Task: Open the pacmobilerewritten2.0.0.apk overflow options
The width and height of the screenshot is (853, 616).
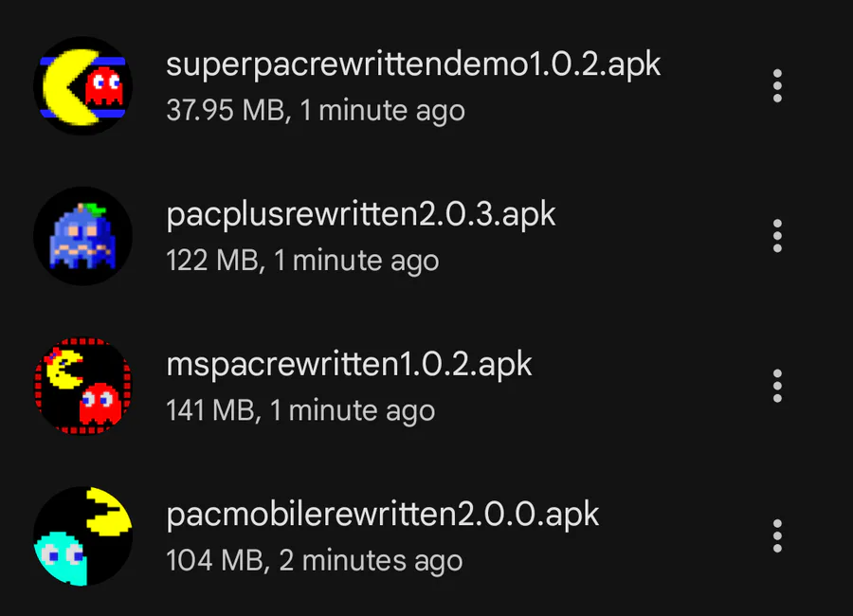Action: coord(777,536)
